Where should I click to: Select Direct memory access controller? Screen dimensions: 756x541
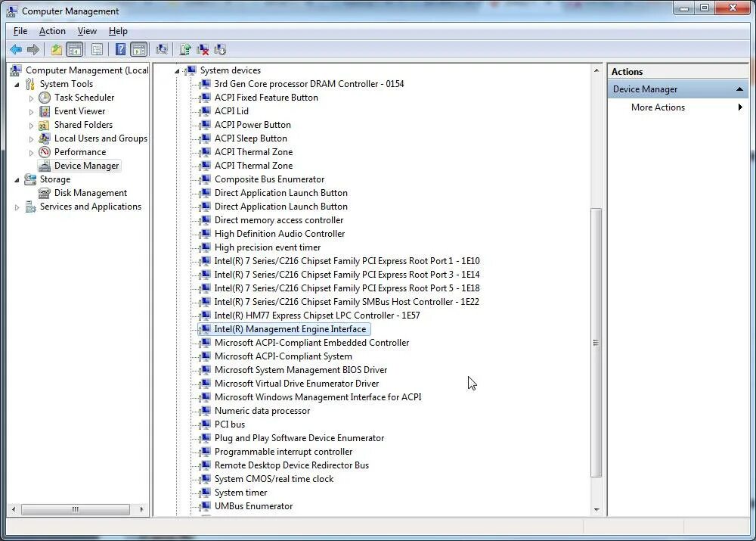pos(279,220)
